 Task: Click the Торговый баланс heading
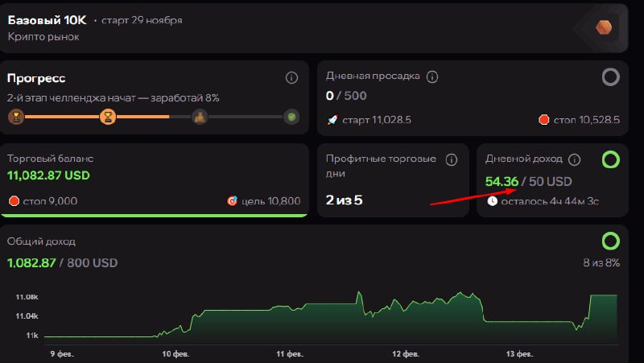pos(50,159)
